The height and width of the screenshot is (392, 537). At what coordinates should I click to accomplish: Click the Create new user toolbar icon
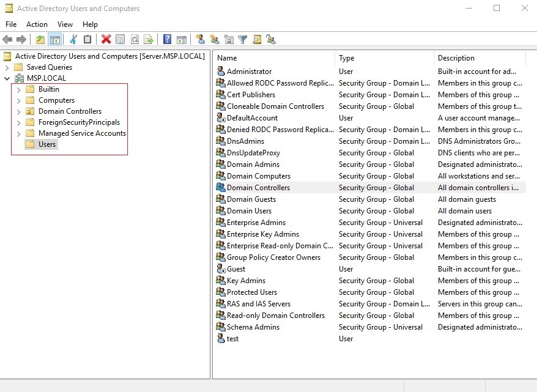(x=201, y=39)
